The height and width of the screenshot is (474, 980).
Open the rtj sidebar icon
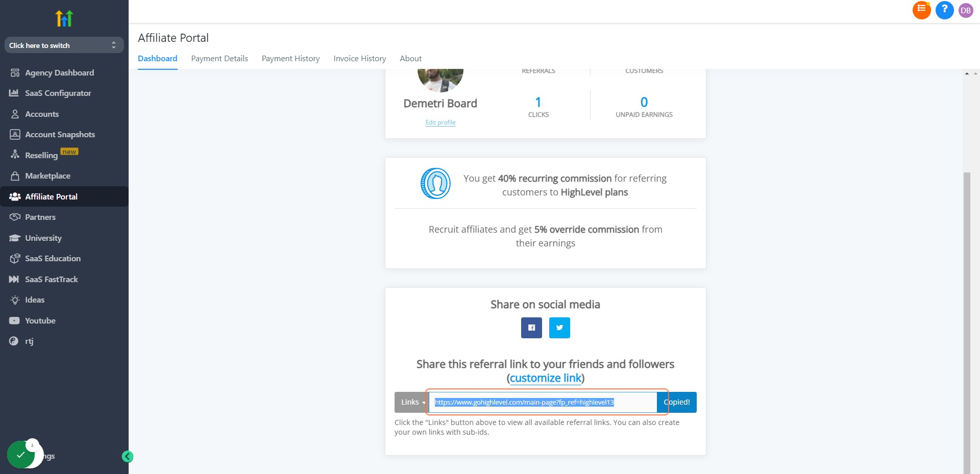pos(14,341)
